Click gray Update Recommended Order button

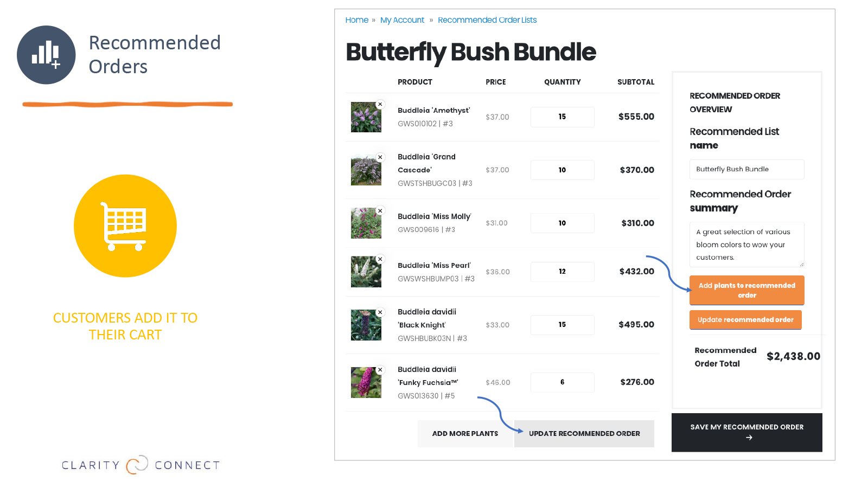584,434
